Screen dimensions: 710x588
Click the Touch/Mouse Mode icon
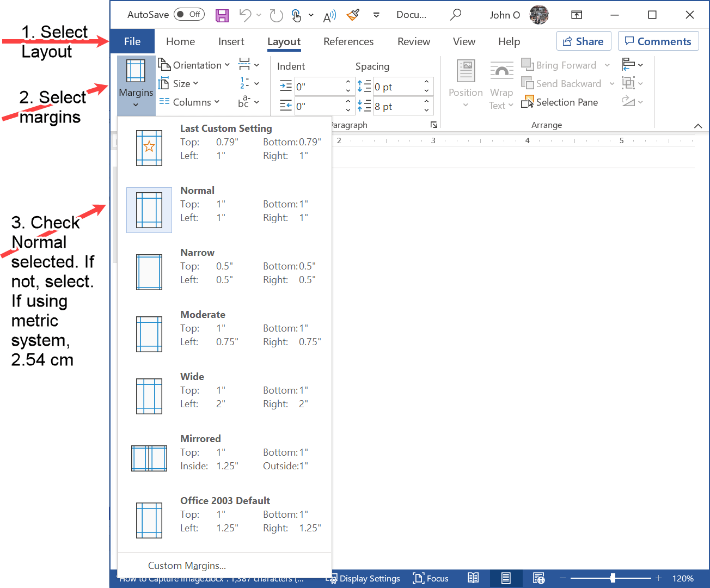296,15
